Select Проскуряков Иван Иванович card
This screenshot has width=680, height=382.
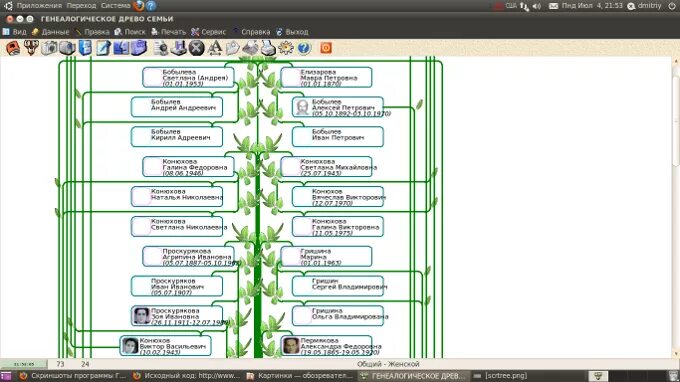[177, 287]
